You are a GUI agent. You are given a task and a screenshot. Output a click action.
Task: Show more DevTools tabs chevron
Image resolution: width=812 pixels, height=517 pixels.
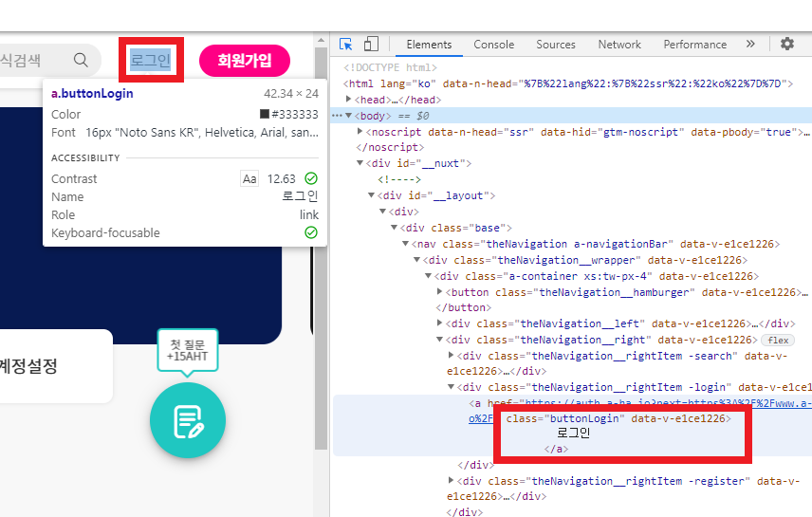tap(750, 44)
